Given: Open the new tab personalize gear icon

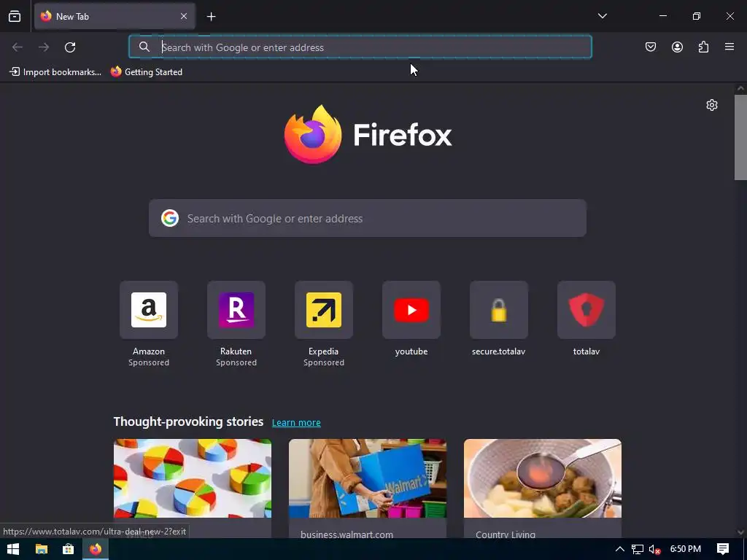Looking at the screenshot, I should coord(712,105).
